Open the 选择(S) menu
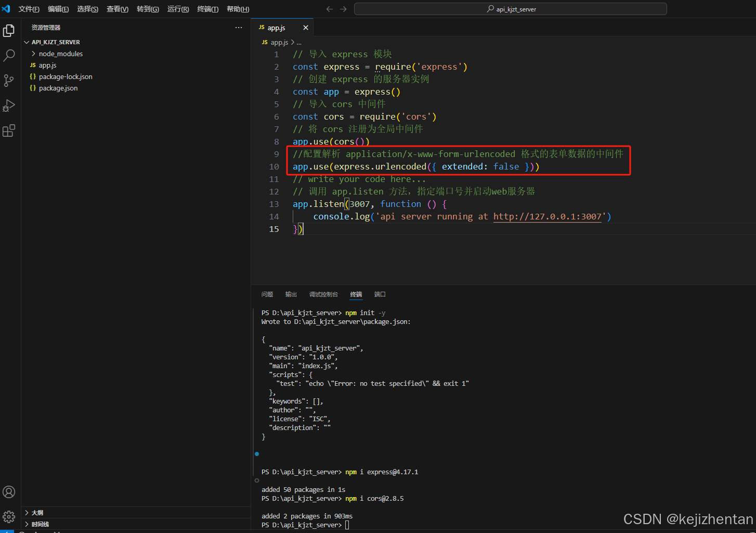Viewport: 756px width, 533px height. coord(88,9)
